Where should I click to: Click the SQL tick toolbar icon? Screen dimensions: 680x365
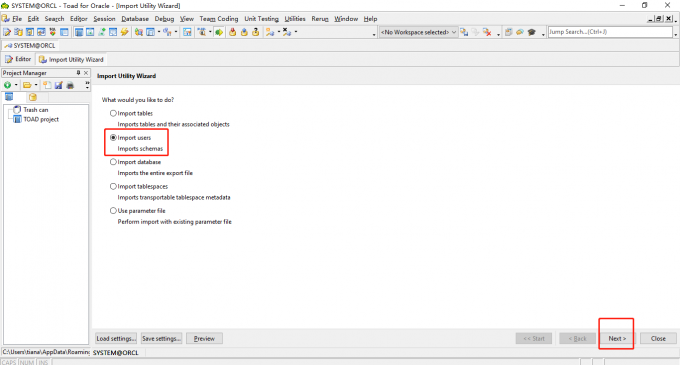[x=52, y=32]
